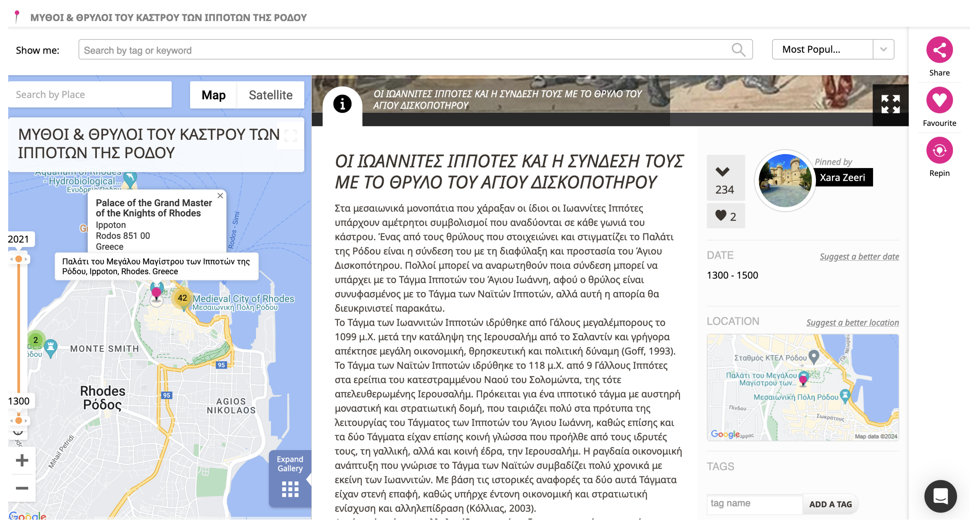Click the search magnifier icon
Image resolution: width=980 pixels, height=529 pixels.
(738, 50)
